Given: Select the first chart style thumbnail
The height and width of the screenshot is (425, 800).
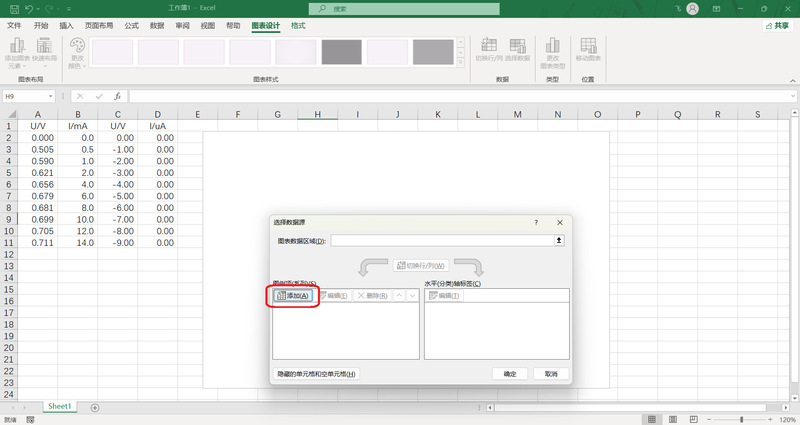Looking at the screenshot, I should [112, 52].
